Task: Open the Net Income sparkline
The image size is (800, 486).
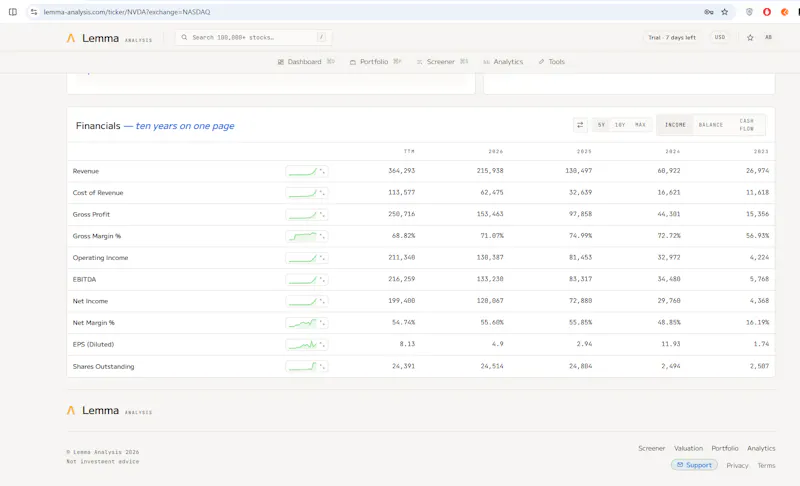Action: click(x=307, y=301)
